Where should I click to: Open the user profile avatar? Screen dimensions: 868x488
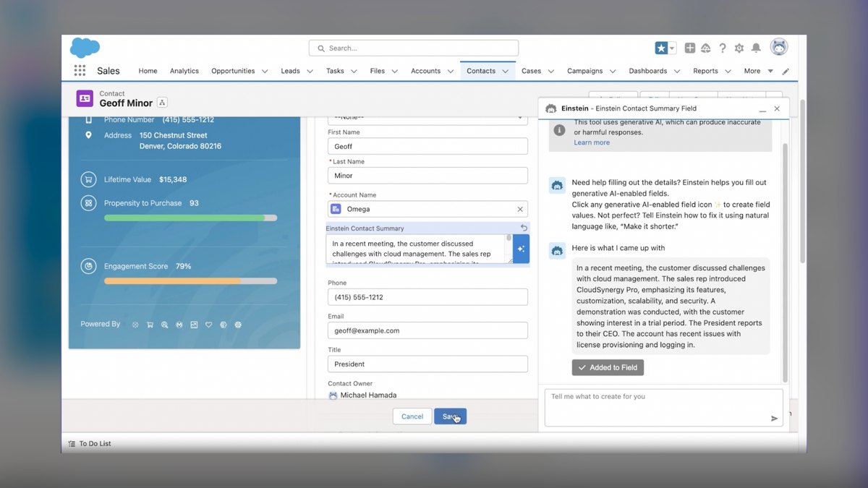pos(779,47)
